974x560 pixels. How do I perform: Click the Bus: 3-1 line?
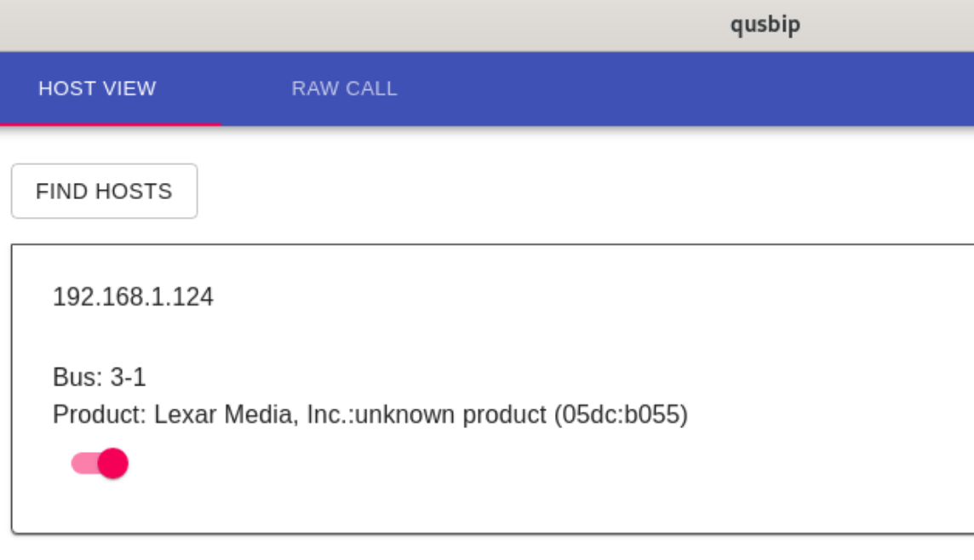click(99, 377)
